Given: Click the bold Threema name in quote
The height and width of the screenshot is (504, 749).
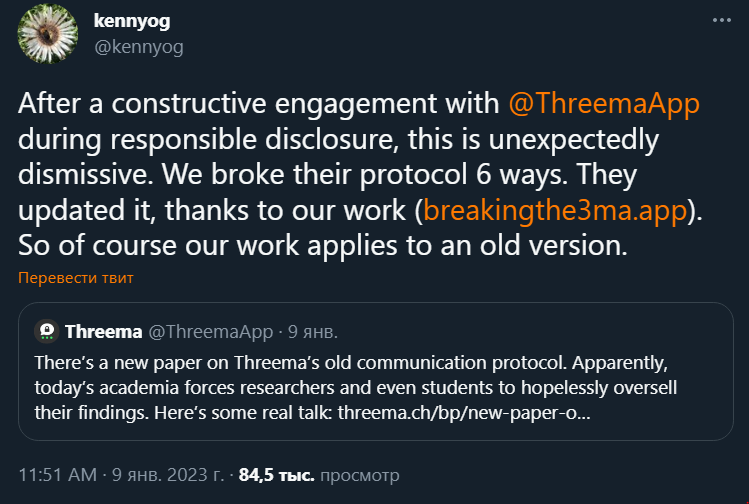Looking at the screenshot, I should [x=103, y=331].
